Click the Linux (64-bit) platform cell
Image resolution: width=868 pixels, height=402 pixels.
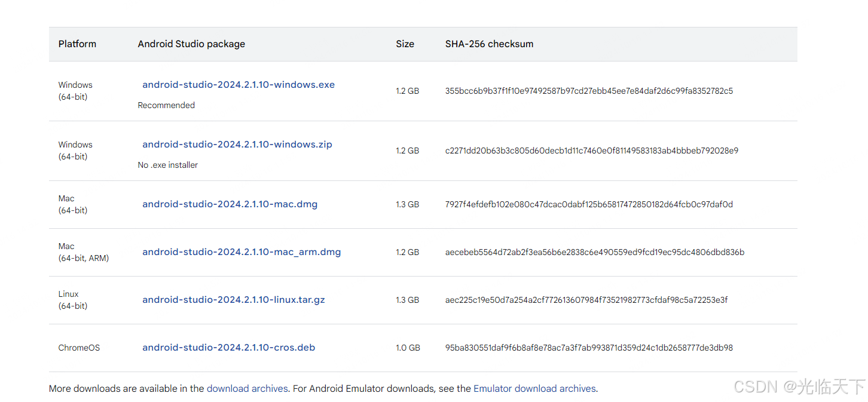click(73, 300)
